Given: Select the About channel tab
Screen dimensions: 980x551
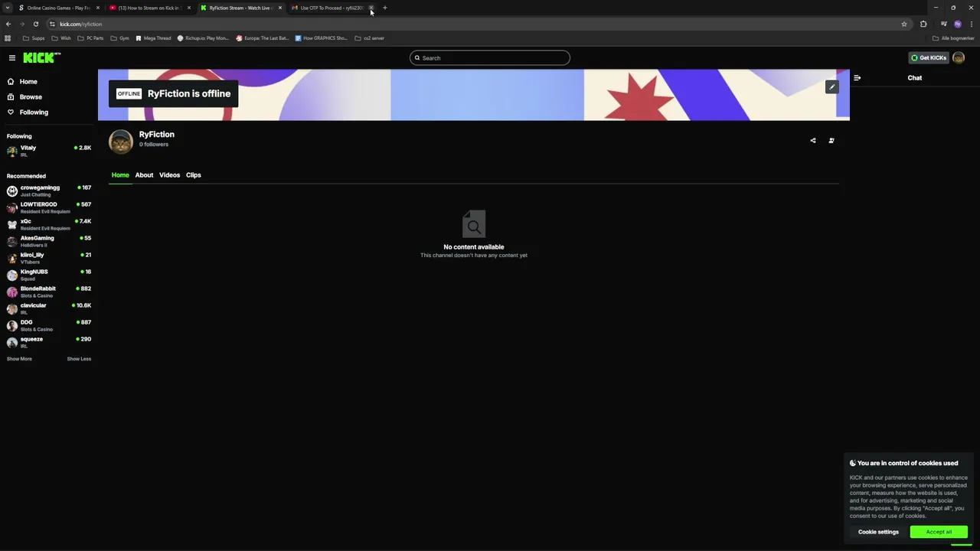Looking at the screenshot, I should pyautogui.click(x=144, y=175).
